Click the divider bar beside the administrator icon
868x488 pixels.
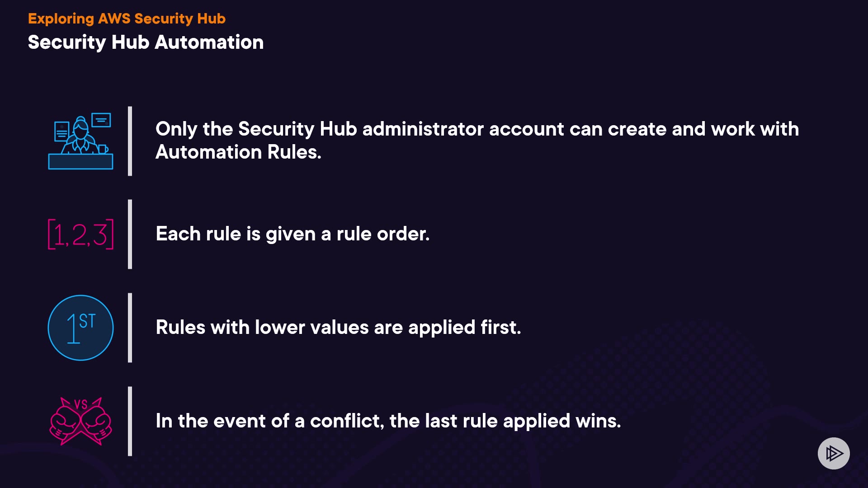(x=130, y=141)
